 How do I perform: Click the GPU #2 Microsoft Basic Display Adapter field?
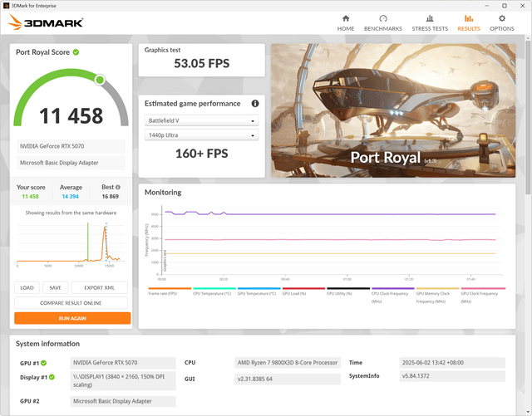[x=123, y=401]
